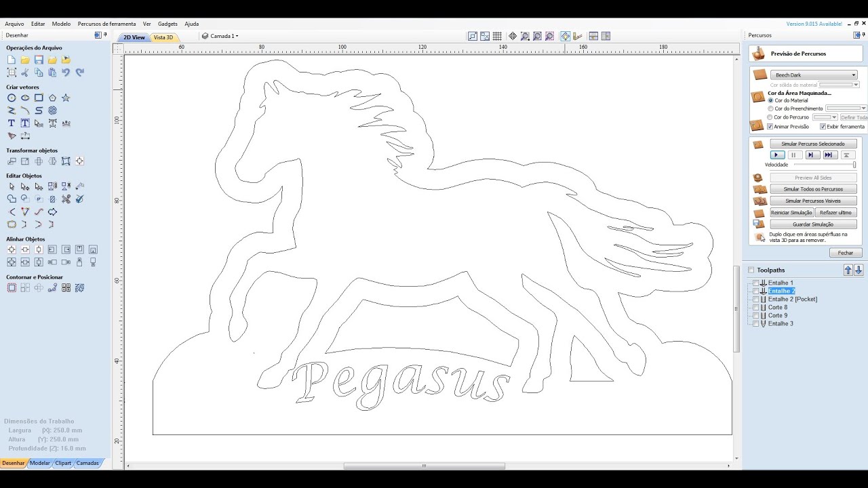Image resolution: width=868 pixels, height=488 pixels.
Task: Click Reiniciar Simulação button
Action: (791, 212)
